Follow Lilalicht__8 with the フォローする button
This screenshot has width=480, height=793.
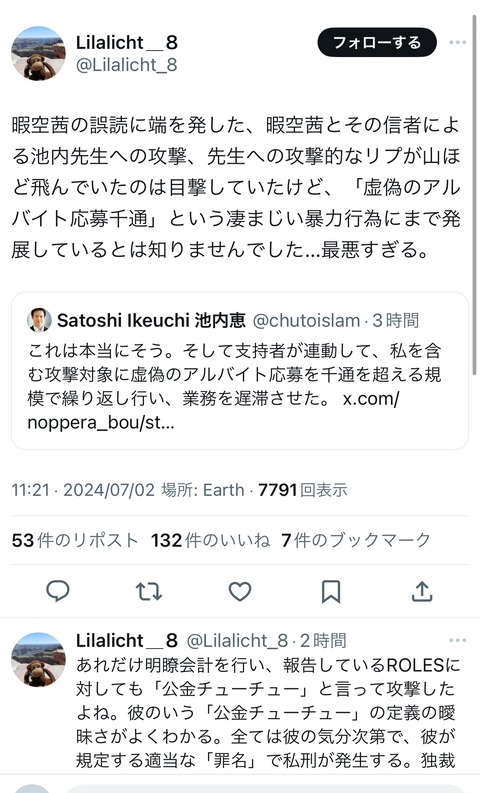[x=377, y=42]
